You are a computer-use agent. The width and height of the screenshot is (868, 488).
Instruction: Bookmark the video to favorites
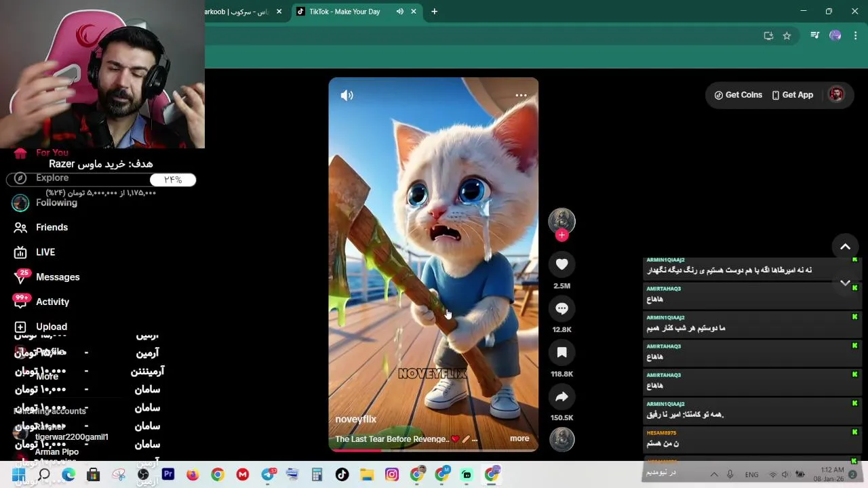pos(561,352)
